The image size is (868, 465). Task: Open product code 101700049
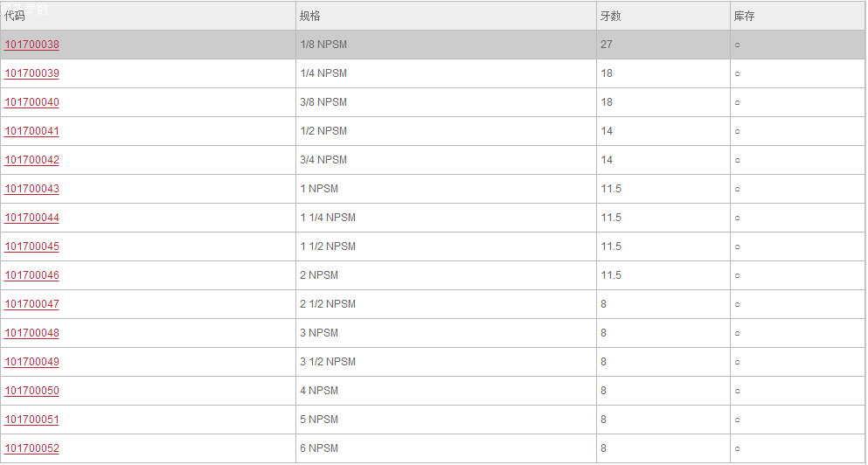[32, 362]
